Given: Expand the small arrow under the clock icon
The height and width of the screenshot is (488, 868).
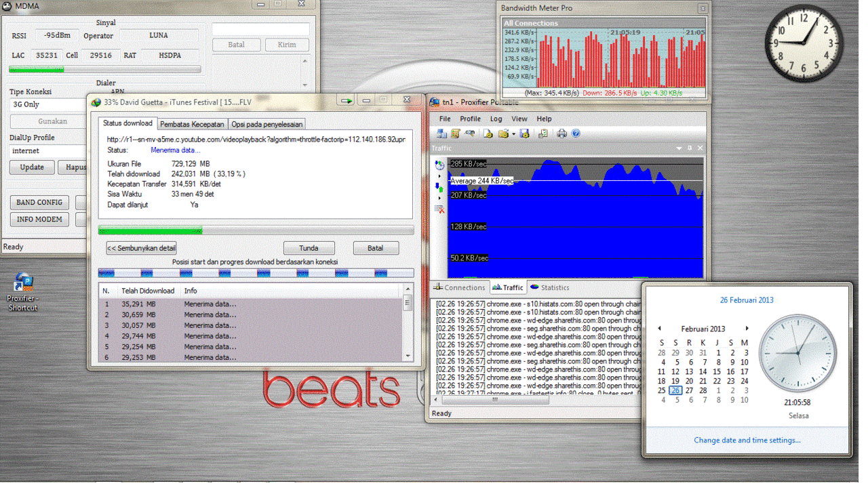Looking at the screenshot, I should coord(439,176).
